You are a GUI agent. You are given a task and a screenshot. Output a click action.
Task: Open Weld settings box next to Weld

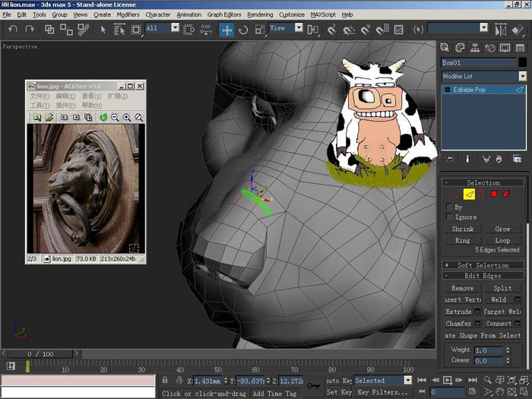(x=518, y=299)
